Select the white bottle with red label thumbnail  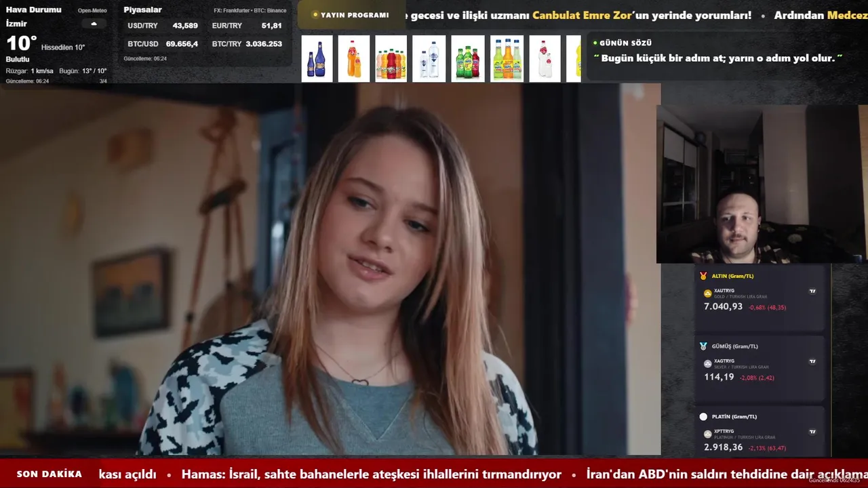545,59
